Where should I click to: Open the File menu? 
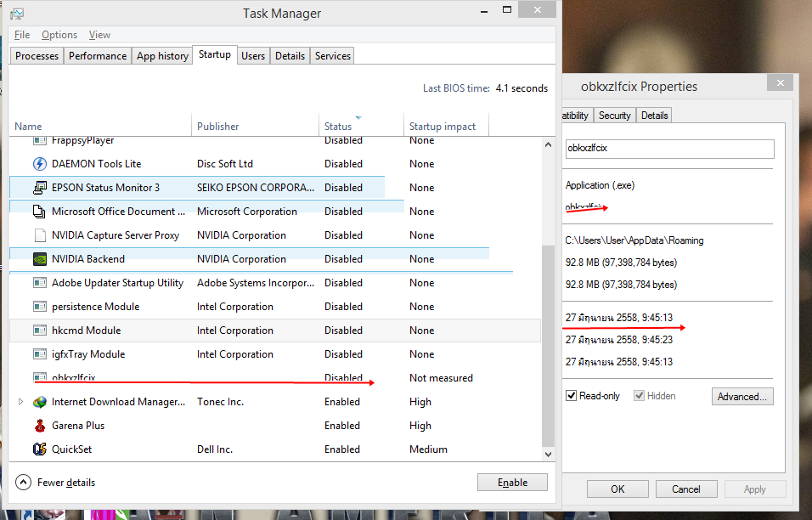point(22,35)
